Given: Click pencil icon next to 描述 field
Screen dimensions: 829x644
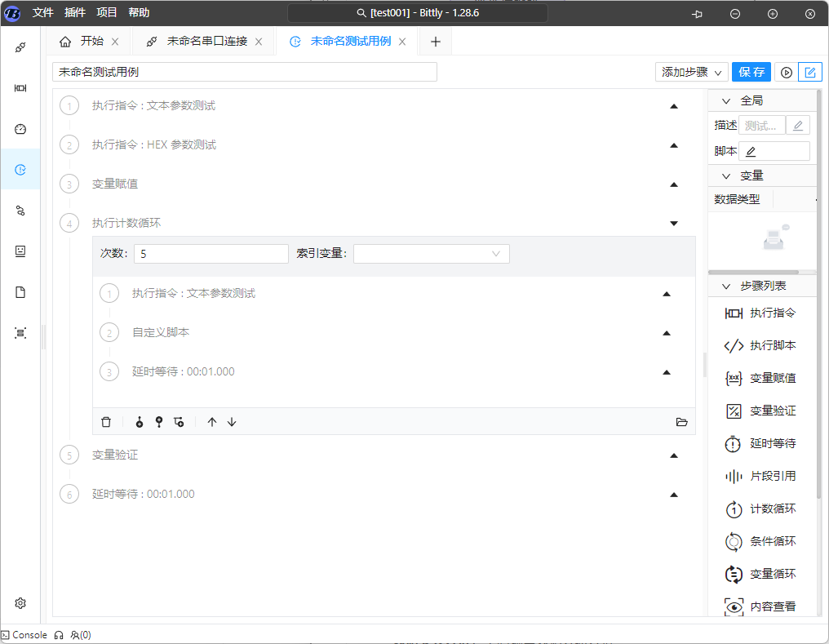Looking at the screenshot, I should click(798, 126).
